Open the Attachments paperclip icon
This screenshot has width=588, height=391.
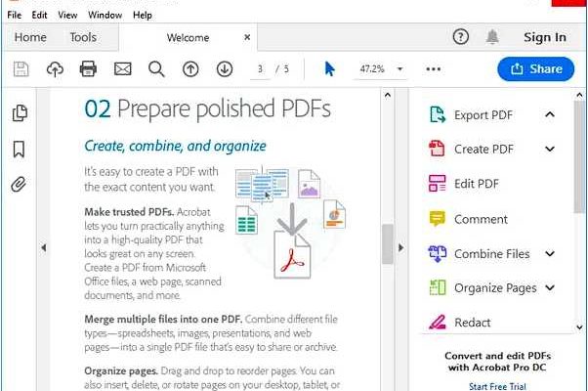(x=19, y=184)
